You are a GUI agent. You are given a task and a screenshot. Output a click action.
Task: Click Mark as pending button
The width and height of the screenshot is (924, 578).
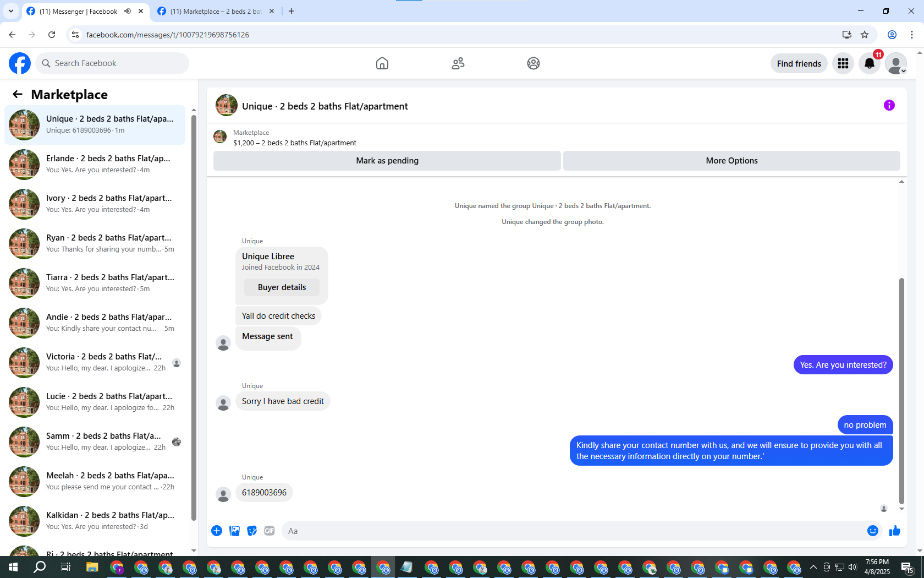tap(387, 161)
